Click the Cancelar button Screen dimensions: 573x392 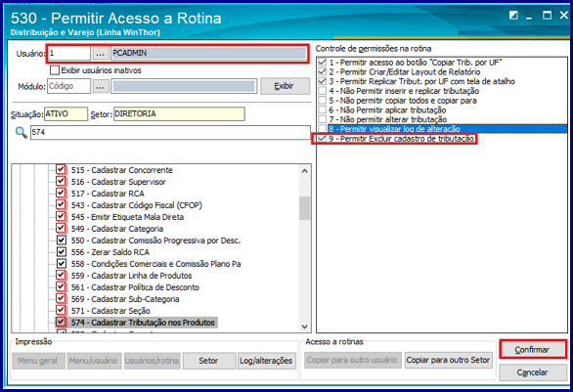(532, 372)
